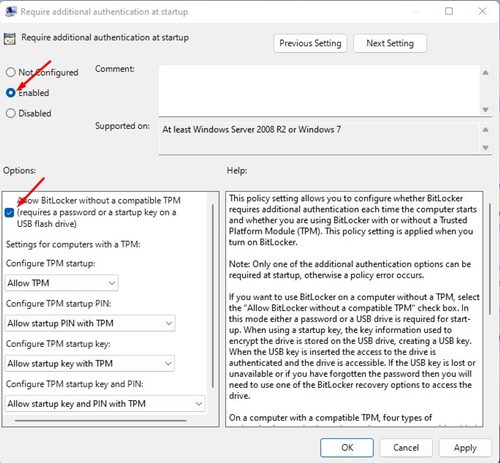
Task: Go to Previous Setting
Action: (x=310, y=43)
